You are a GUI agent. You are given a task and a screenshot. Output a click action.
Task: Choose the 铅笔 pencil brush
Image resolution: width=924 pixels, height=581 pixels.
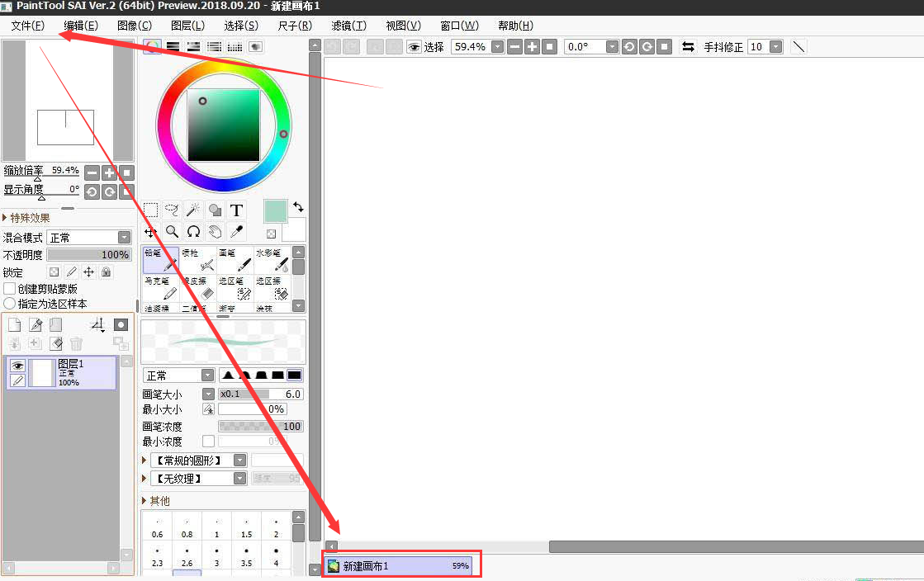coord(160,260)
